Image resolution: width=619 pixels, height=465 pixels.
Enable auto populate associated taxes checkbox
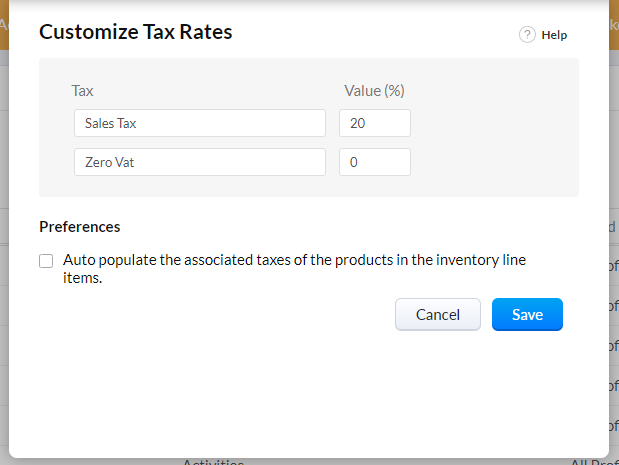[46, 261]
